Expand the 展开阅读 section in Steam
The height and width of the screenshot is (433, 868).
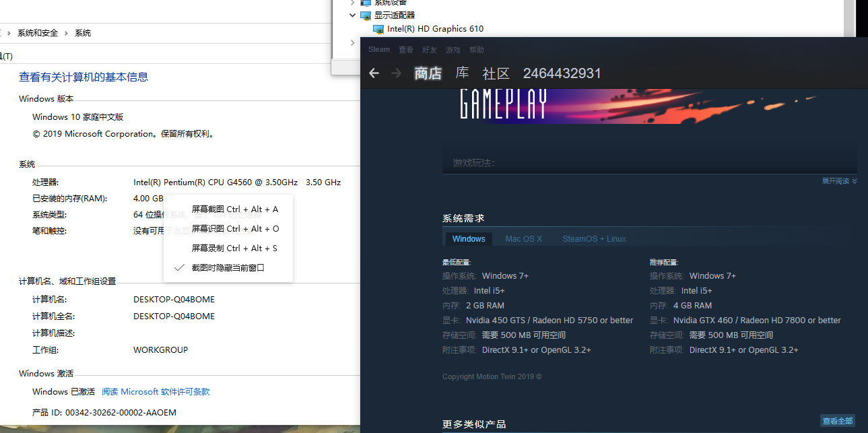tap(839, 181)
